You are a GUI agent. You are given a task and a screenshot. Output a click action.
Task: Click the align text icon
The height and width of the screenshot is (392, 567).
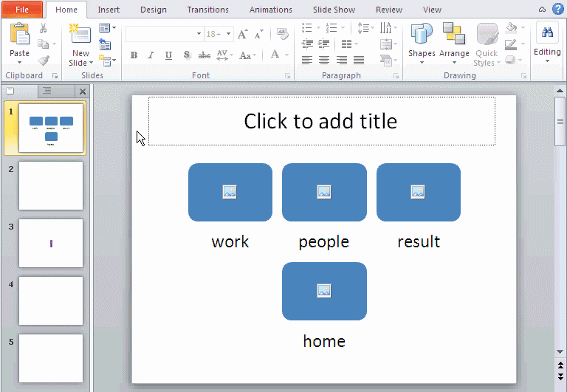click(386, 44)
